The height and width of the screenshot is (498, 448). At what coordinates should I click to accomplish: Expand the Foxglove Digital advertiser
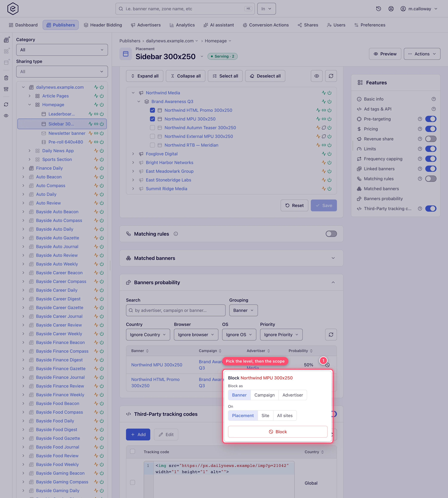click(x=133, y=154)
